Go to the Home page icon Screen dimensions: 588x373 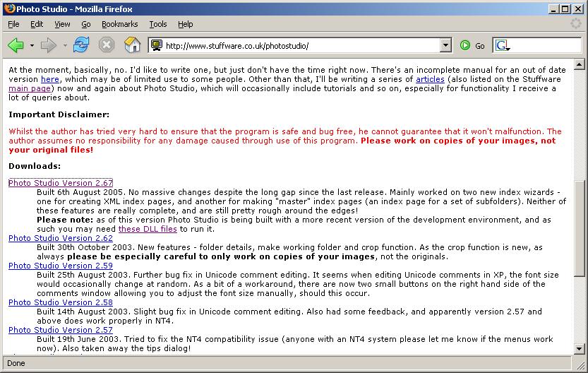point(133,45)
